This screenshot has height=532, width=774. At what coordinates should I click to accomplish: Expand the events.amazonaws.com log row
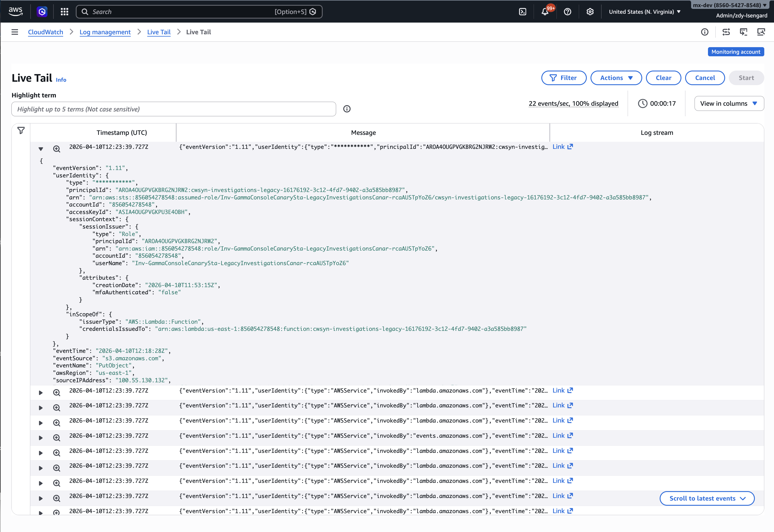click(41, 438)
